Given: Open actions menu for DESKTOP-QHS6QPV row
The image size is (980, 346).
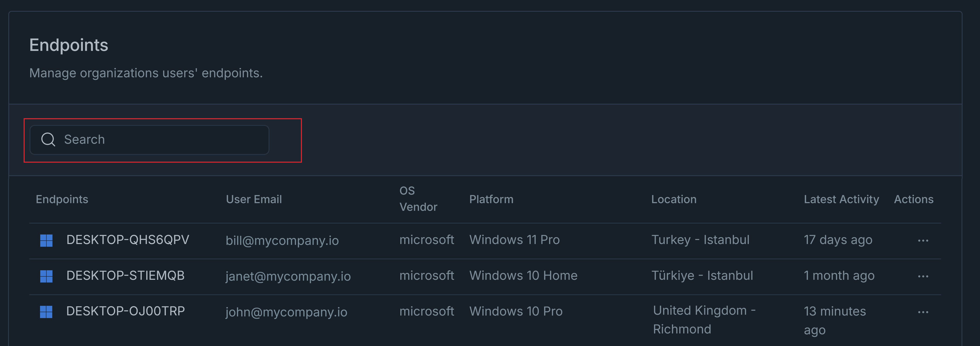Looking at the screenshot, I should (923, 240).
